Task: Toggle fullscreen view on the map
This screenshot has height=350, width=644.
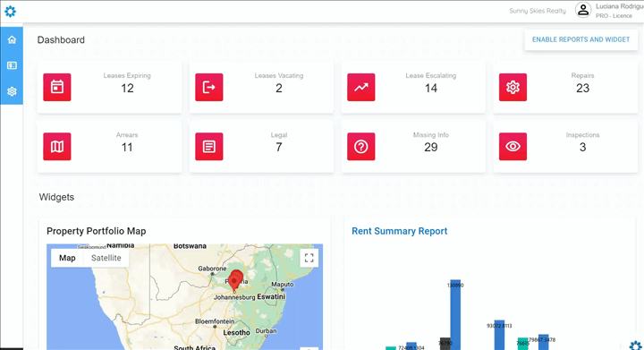Action: point(309,258)
